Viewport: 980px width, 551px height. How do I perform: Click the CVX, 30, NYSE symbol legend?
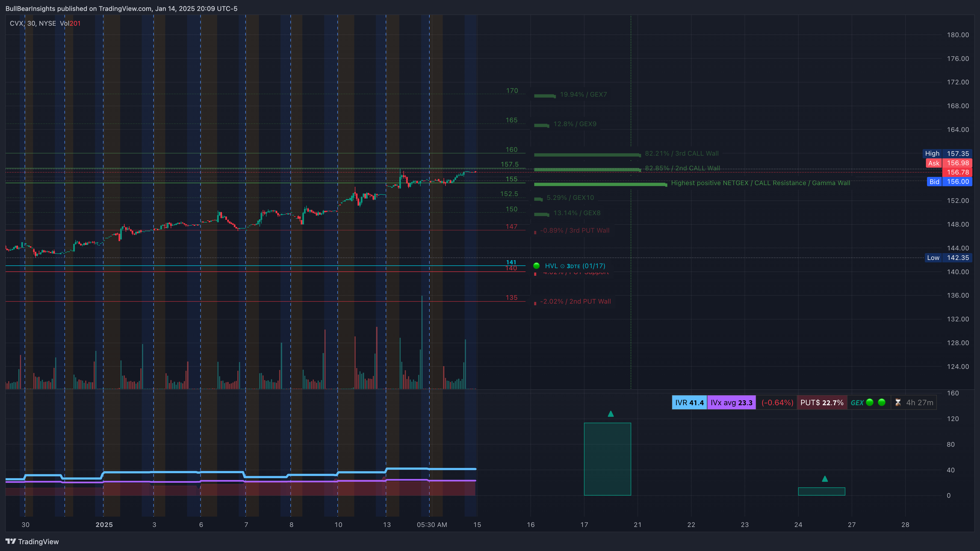click(33, 23)
